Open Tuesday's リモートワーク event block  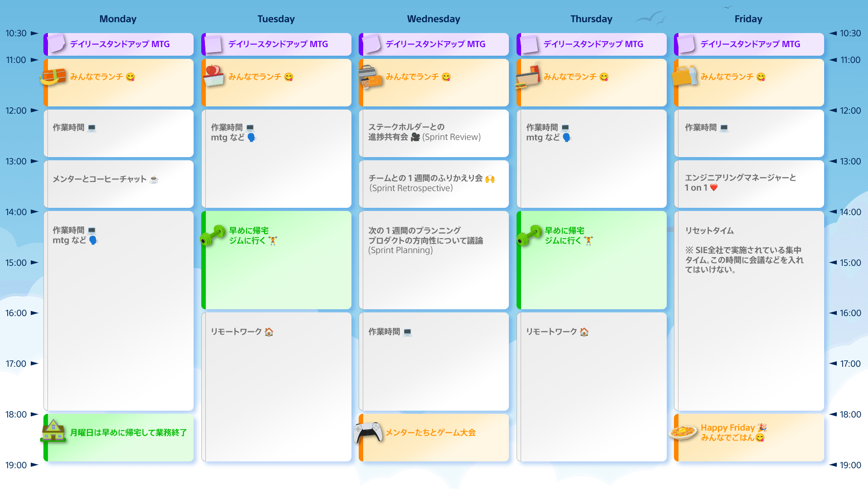[276, 387]
